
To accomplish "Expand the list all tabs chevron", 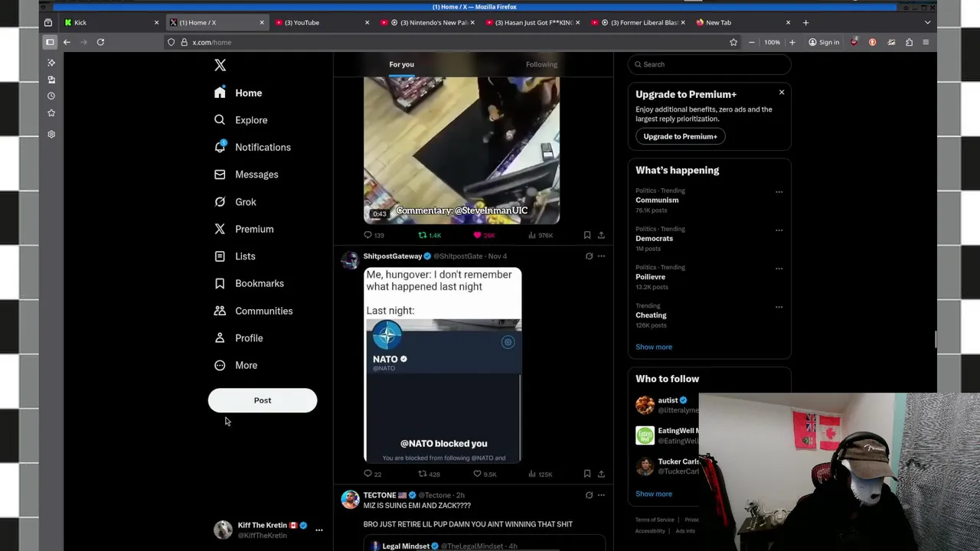I will click(927, 22).
